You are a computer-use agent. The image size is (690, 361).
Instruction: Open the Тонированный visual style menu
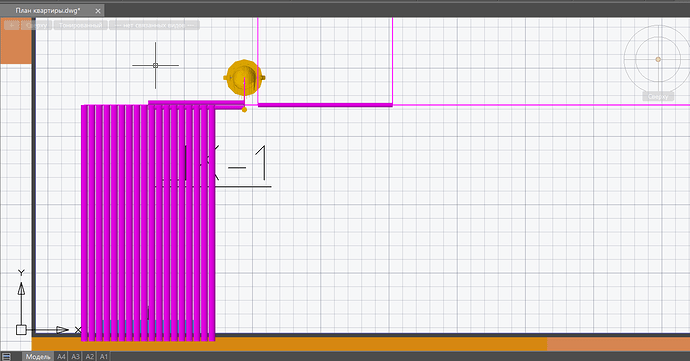[81, 25]
